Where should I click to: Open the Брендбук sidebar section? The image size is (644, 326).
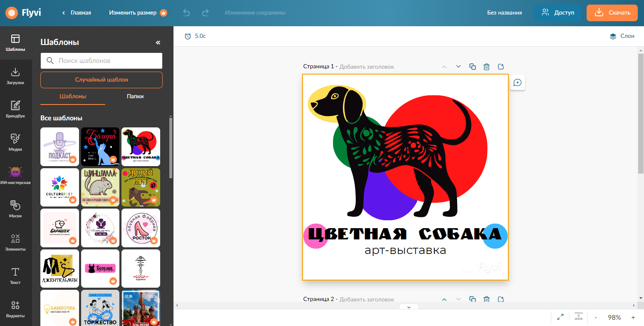15,109
